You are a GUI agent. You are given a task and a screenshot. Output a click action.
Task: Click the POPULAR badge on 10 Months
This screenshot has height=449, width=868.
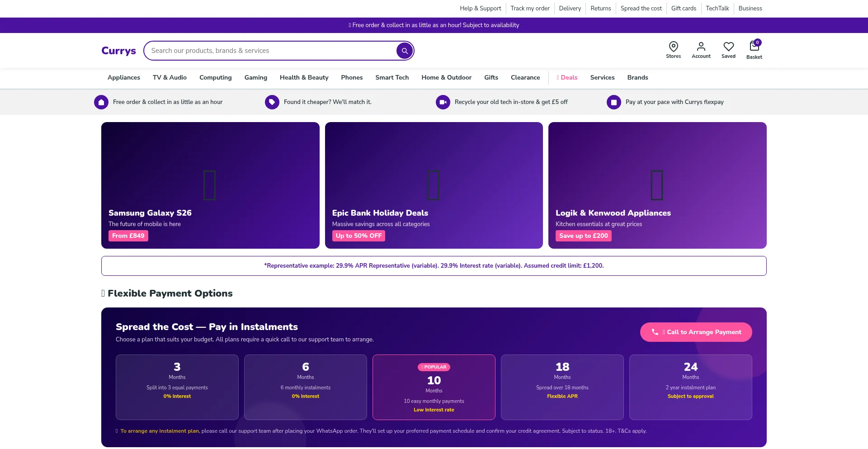[x=434, y=367]
